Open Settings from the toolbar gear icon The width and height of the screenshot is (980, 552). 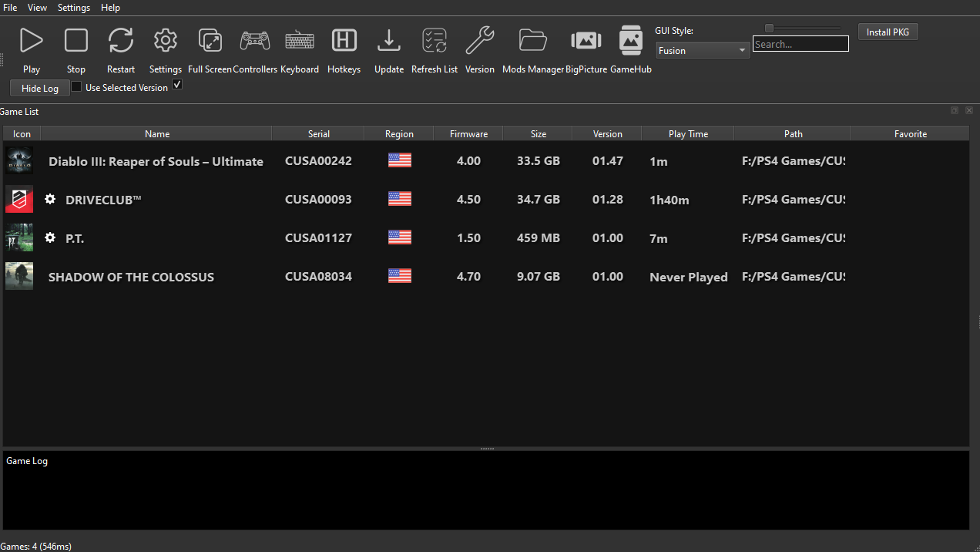[x=166, y=40]
